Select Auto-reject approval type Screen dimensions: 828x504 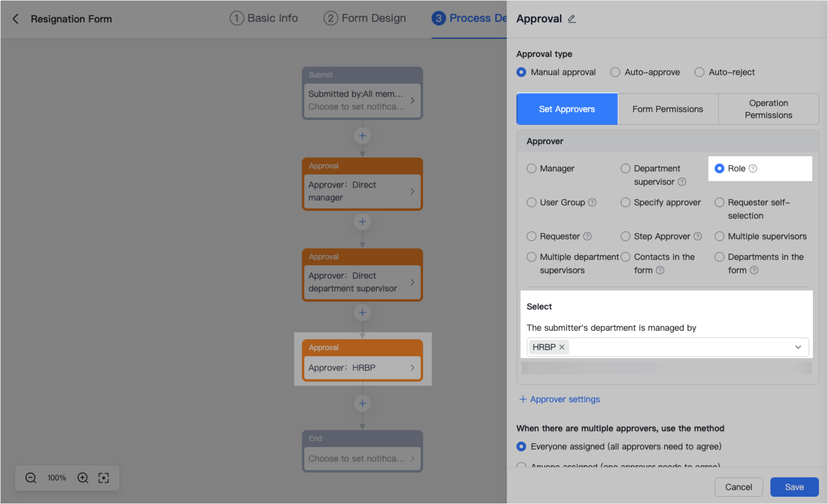(699, 72)
